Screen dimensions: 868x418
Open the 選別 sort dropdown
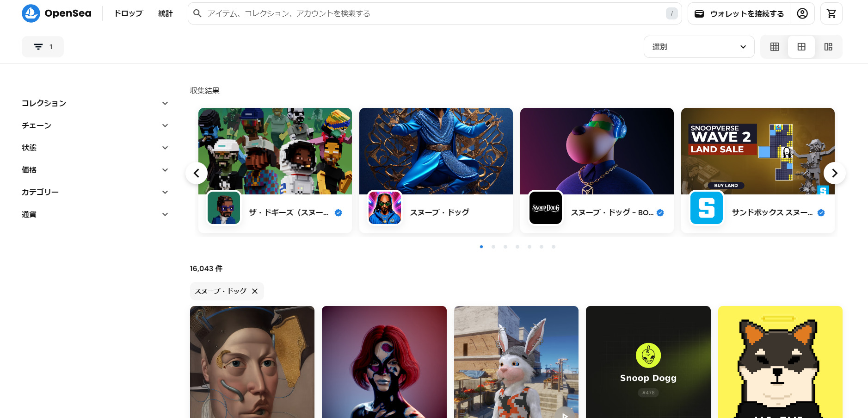699,47
